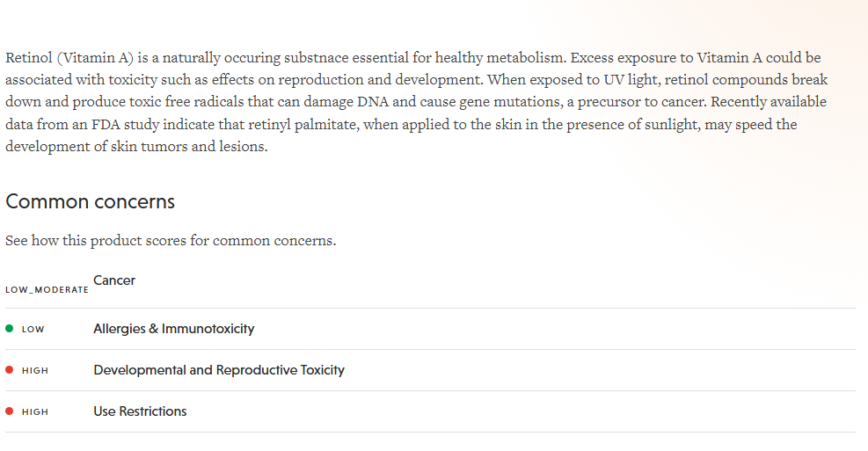This screenshot has height=451, width=868.
Task: Click the HIGH label for Developmental Toxicity
Action: click(35, 371)
